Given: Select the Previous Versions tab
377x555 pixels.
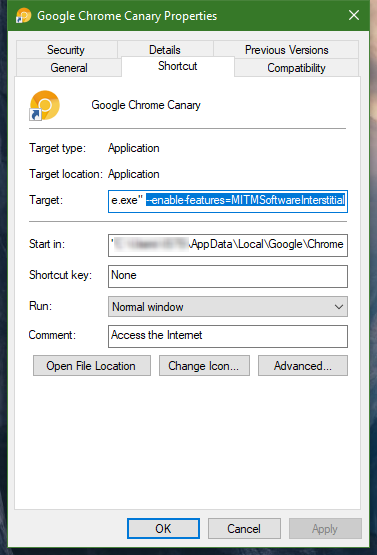Looking at the screenshot, I should (286, 50).
